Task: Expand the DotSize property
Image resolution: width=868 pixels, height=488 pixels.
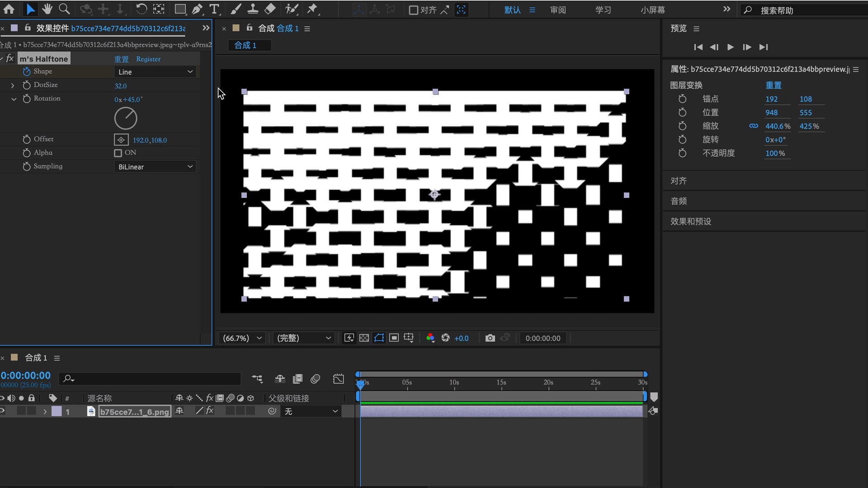Action: tap(13, 85)
